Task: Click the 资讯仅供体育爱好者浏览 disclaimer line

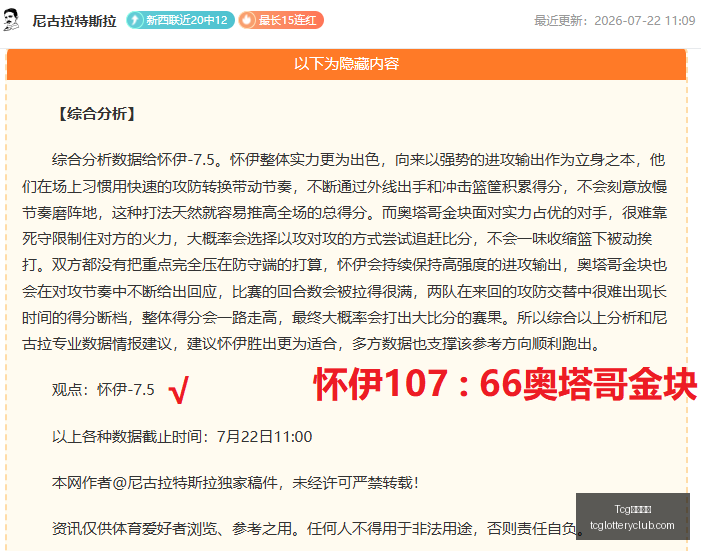Action: [318, 529]
